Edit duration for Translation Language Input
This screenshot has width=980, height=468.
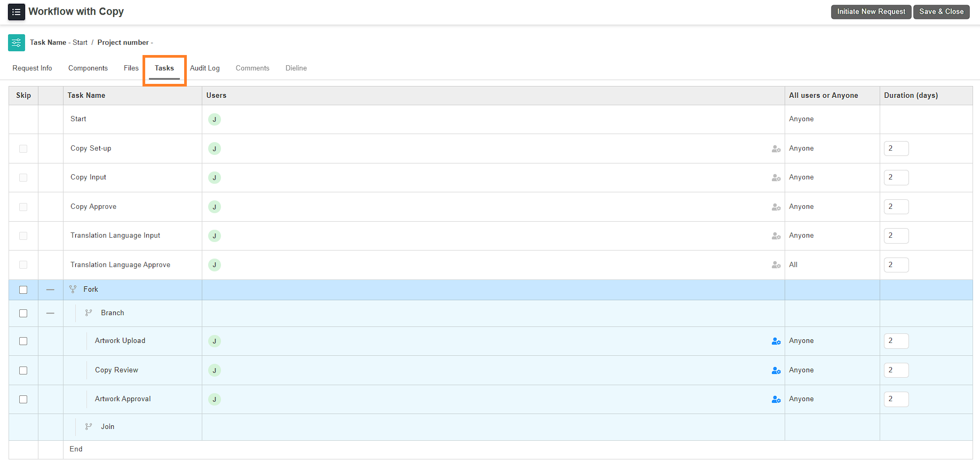point(896,236)
